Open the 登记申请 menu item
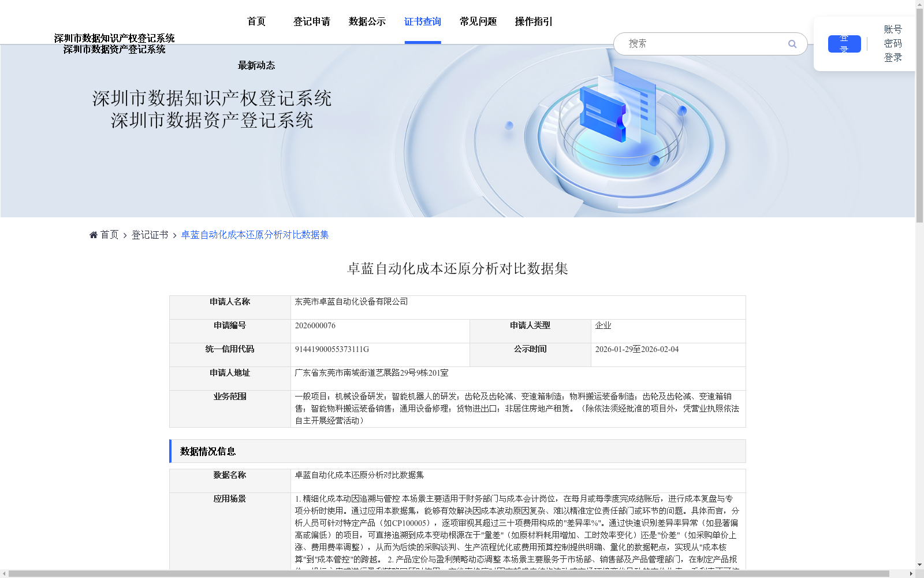The width and height of the screenshot is (924, 578). (x=312, y=21)
